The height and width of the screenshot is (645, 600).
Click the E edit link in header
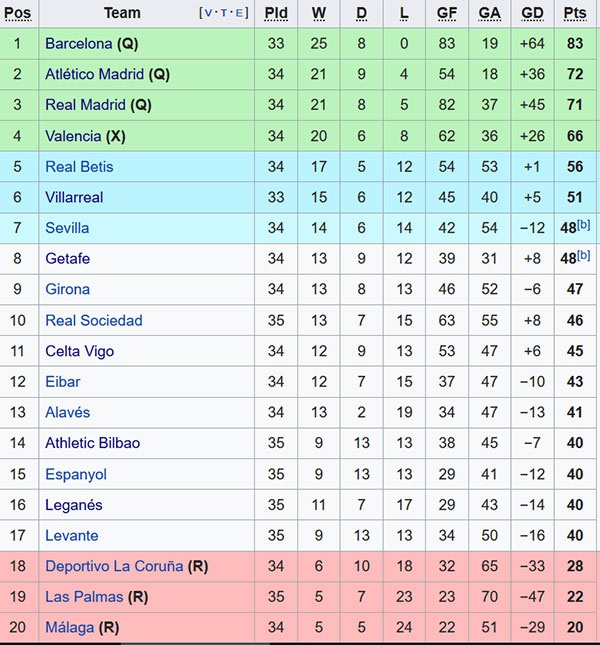[239, 13]
